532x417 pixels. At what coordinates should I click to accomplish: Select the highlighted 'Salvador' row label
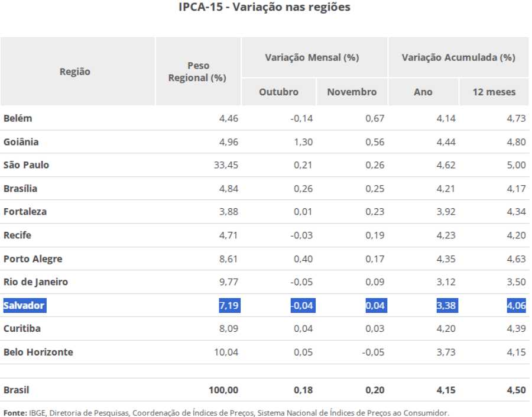pyautogui.click(x=24, y=306)
